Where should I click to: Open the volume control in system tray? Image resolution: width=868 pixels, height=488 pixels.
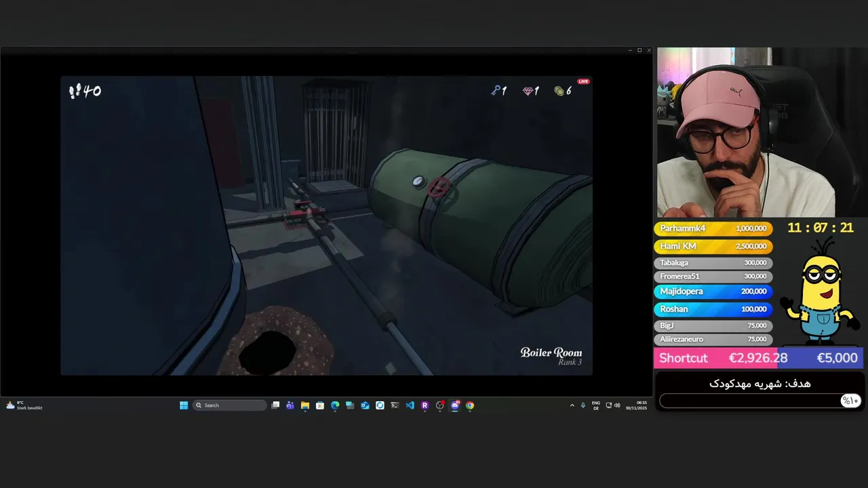click(617, 405)
